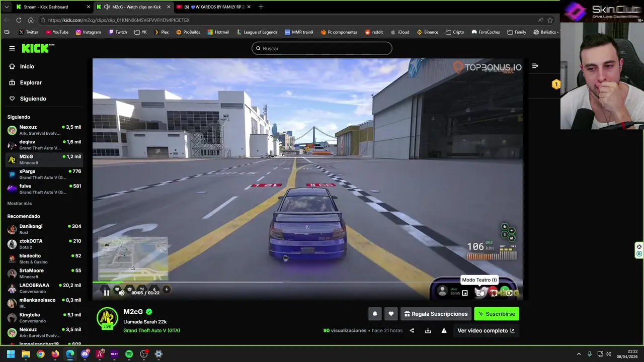Screen dimensions: 644x362
Task: Open the ProBuilds bookmark
Action: pos(188,32)
